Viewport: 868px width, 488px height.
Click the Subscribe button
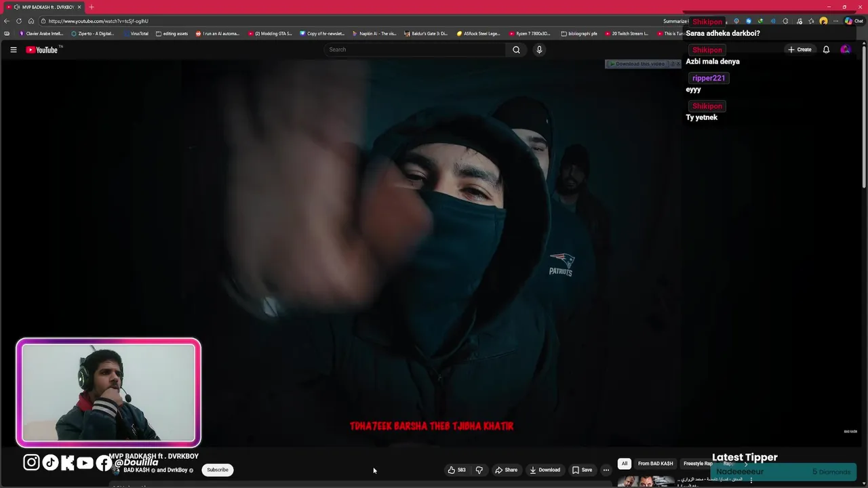click(x=218, y=470)
